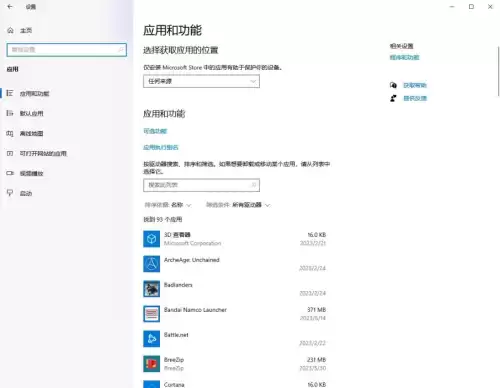Click the Cortana app icon
This screenshot has width=500, height=388.
pos(151,384)
